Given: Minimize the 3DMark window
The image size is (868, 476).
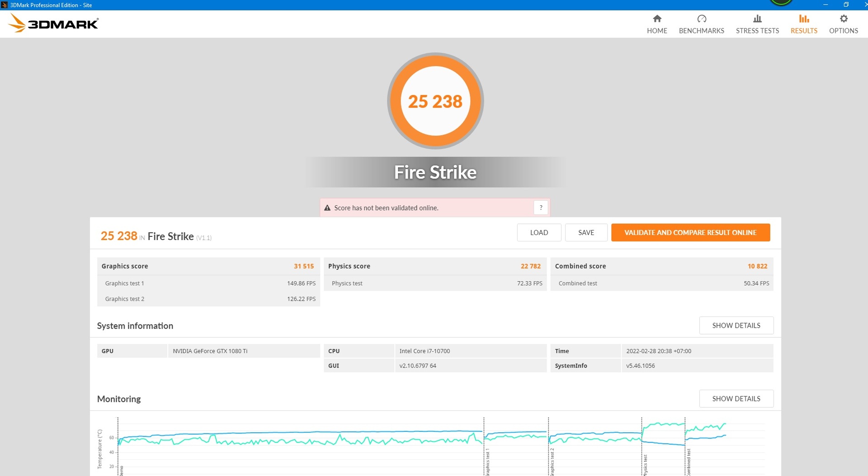Looking at the screenshot, I should point(825,5).
